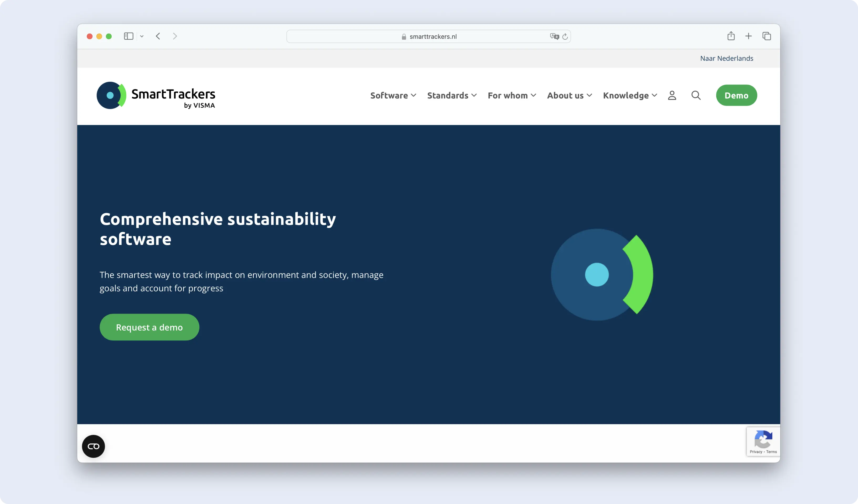Open the cookie consent widget icon
Image resolution: width=858 pixels, height=504 pixels.
coord(93,446)
